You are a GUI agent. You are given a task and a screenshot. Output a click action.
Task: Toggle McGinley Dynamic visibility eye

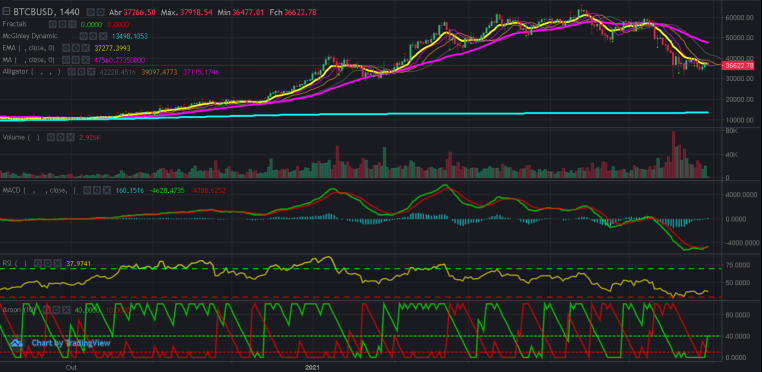click(x=83, y=36)
